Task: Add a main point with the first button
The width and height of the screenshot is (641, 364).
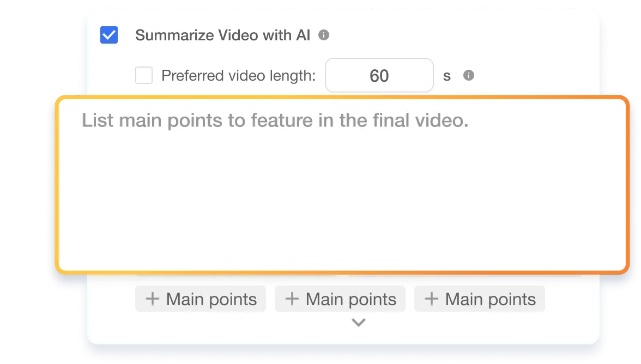Action: coord(200,299)
